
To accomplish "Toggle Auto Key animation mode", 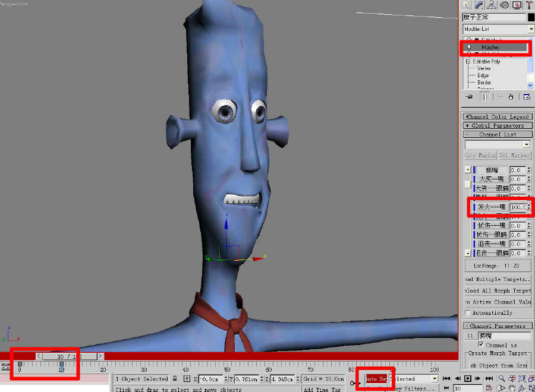I will point(376,379).
